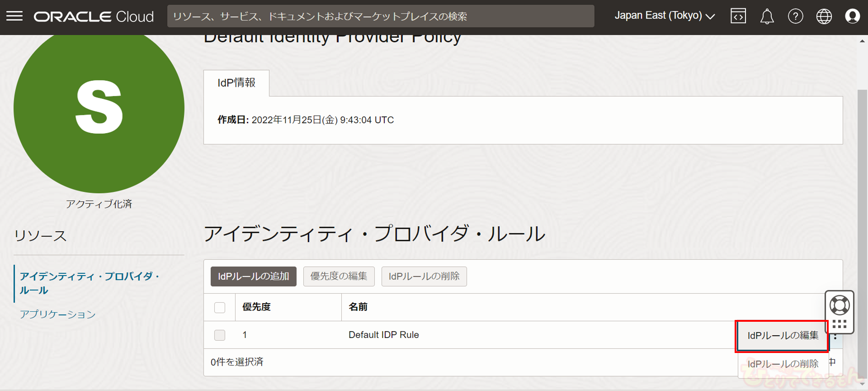This screenshot has height=391, width=868.
Task: Switch to the IdP情報 tab
Action: click(x=236, y=83)
